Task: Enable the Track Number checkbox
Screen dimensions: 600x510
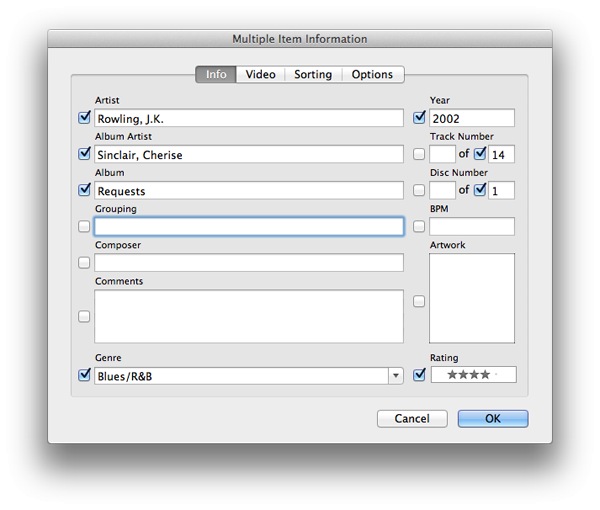Action: pyautogui.click(x=419, y=154)
